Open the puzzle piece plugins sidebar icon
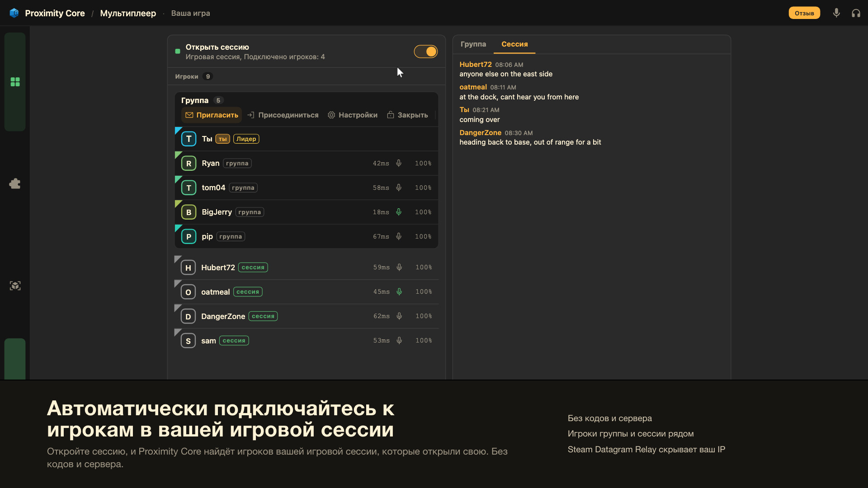Viewport: 868px width, 488px height. pyautogui.click(x=15, y=183)
